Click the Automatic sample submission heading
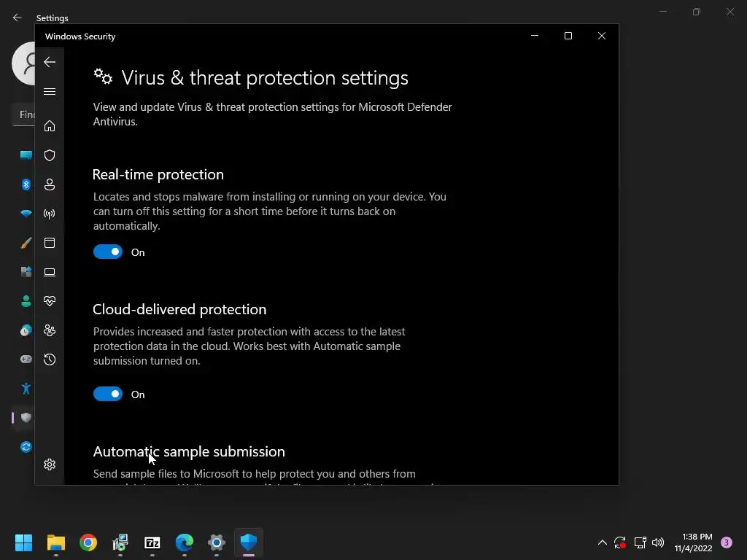 (189, 451)
